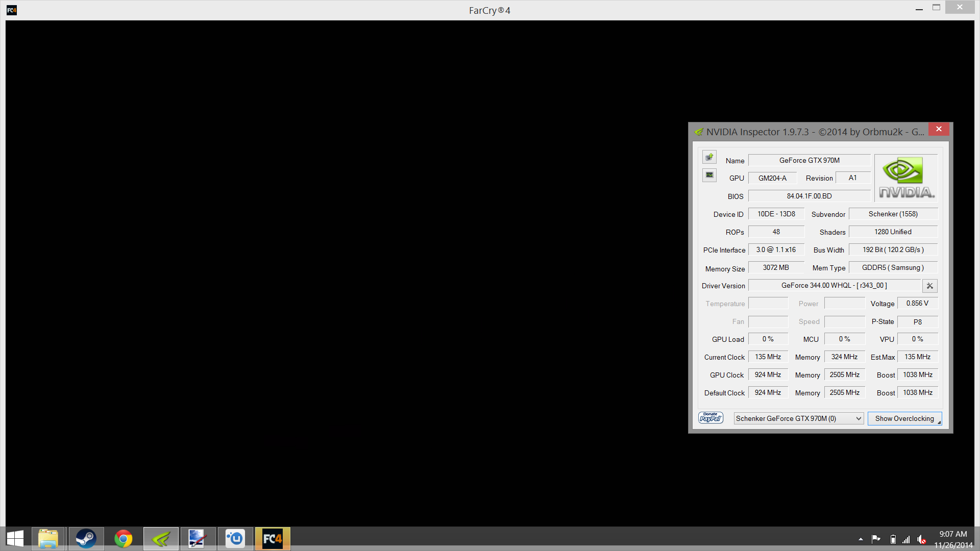The height and width of the screenshot is (551, 980).
Task: Open the paint app taskbar icon
Action: tap(198, 539)
